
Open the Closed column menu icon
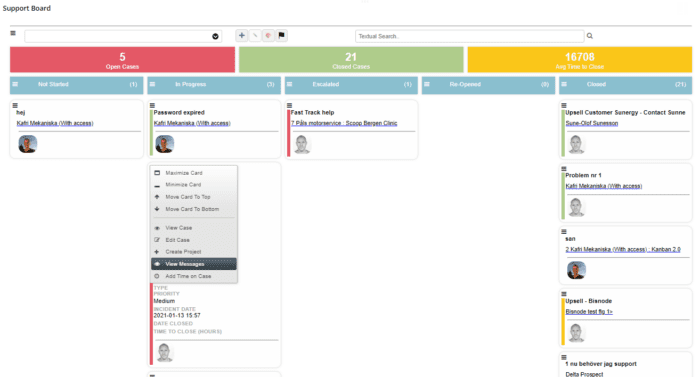click(x=564, y=84)
